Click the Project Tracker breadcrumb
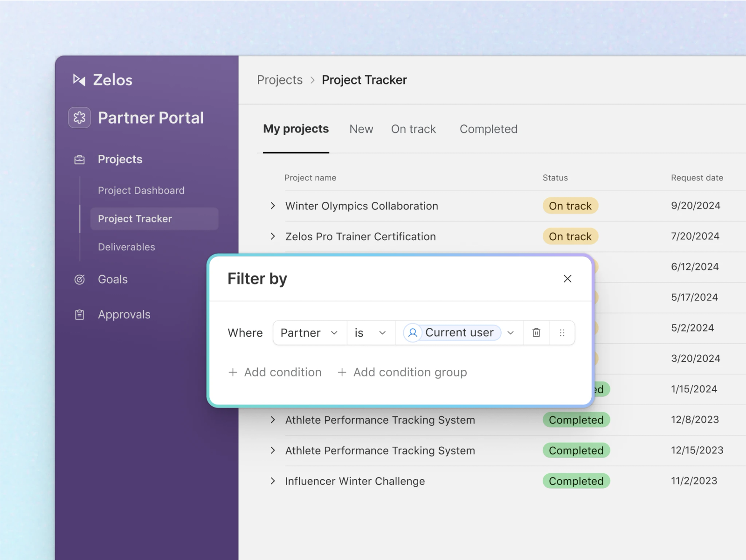Image resolution: width=746 pixels, height=560 pixels. click(364, 80)
